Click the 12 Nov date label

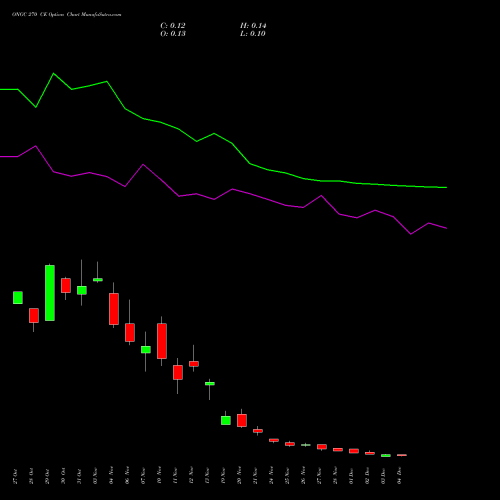[191, 476]
